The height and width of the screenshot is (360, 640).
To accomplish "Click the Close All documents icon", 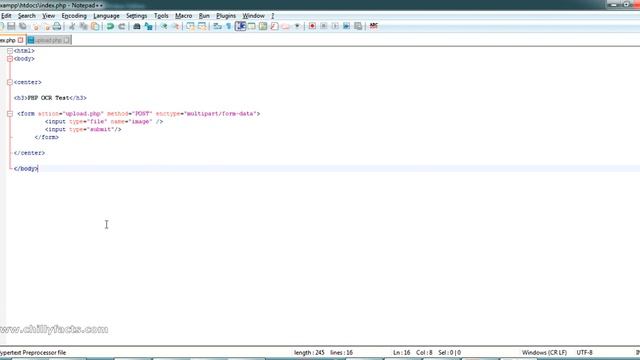I will pos(47,26).
